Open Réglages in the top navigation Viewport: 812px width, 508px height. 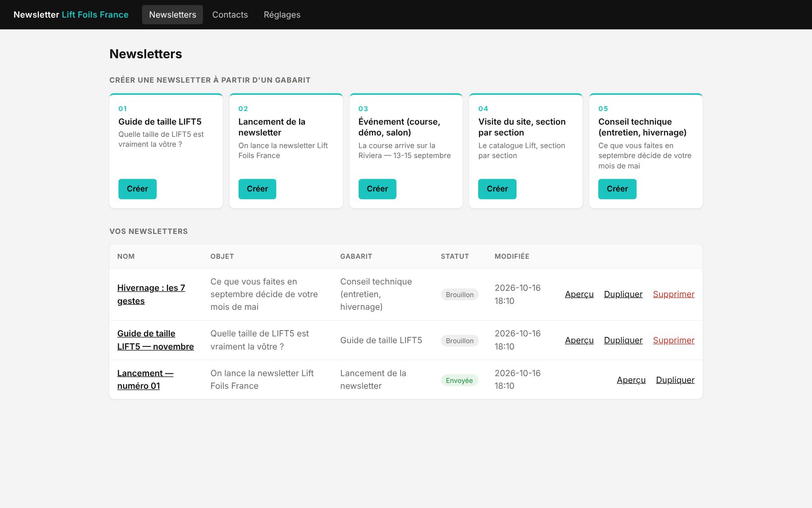[x=282, y=14]
